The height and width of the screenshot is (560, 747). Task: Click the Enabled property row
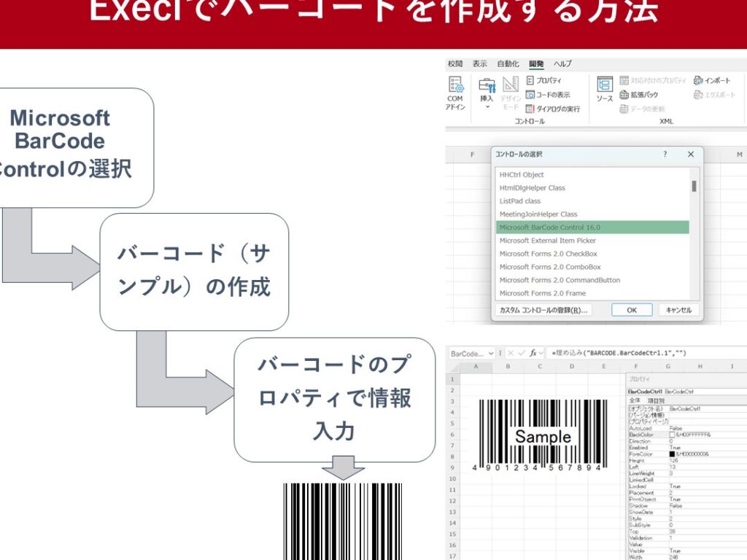click(x=687, y=448)
